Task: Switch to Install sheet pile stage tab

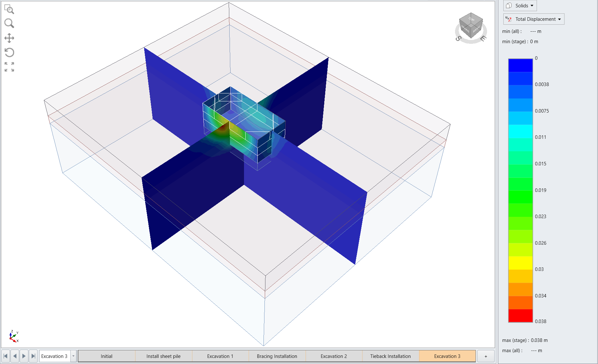Action: 163,356
